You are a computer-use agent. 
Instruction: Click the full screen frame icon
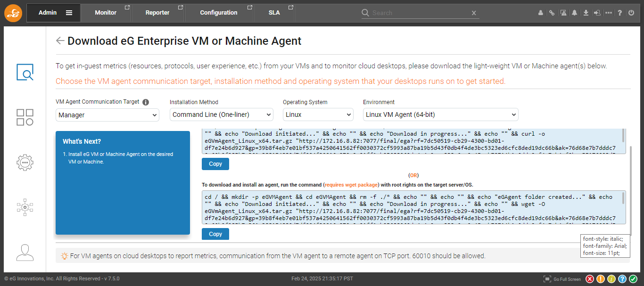click(x=547, y=279)
